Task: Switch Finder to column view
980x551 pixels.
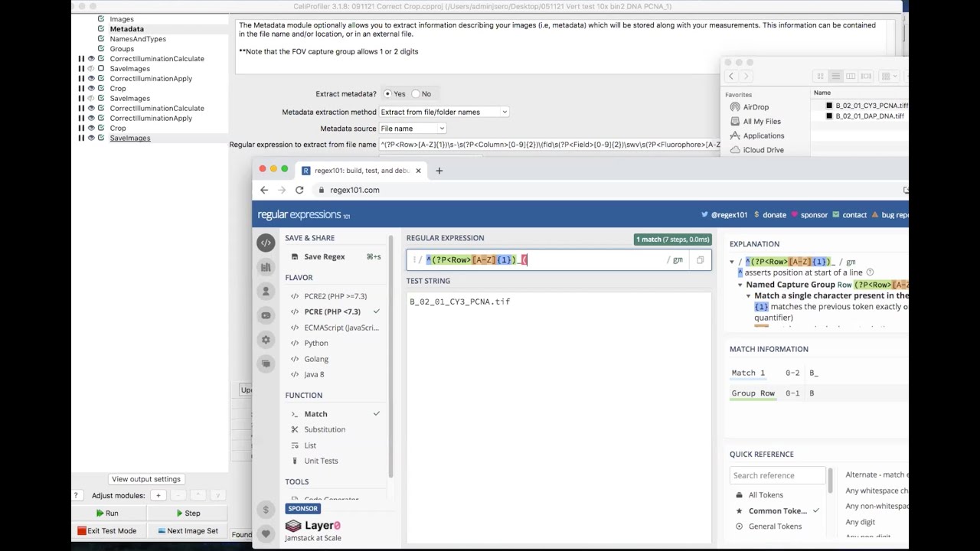Action: pyautogui.click(x=851, y=76)
